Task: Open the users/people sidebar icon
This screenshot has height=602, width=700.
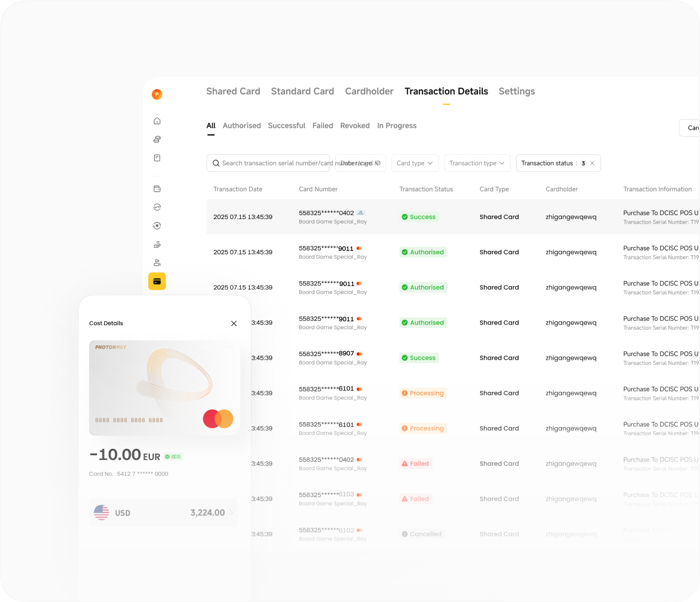Action: click(157, 263)
